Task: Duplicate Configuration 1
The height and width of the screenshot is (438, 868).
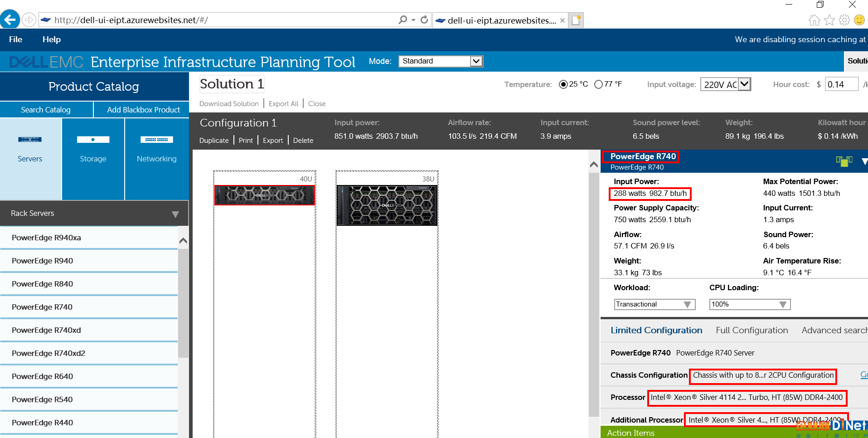Action: pos(214,140)
